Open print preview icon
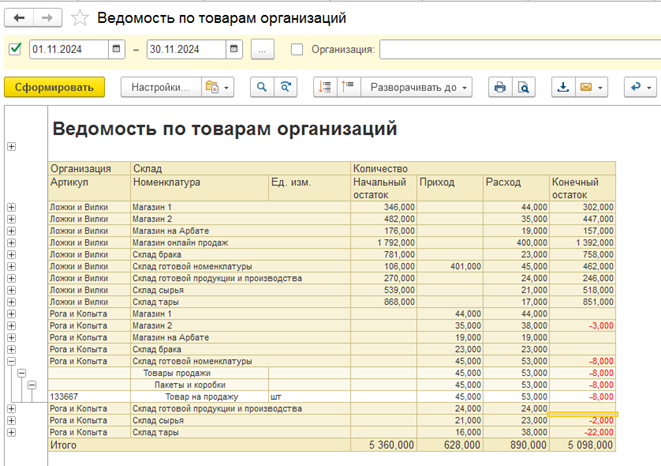The height and width of the screenshot is (466, 661). tap(524, 87)
